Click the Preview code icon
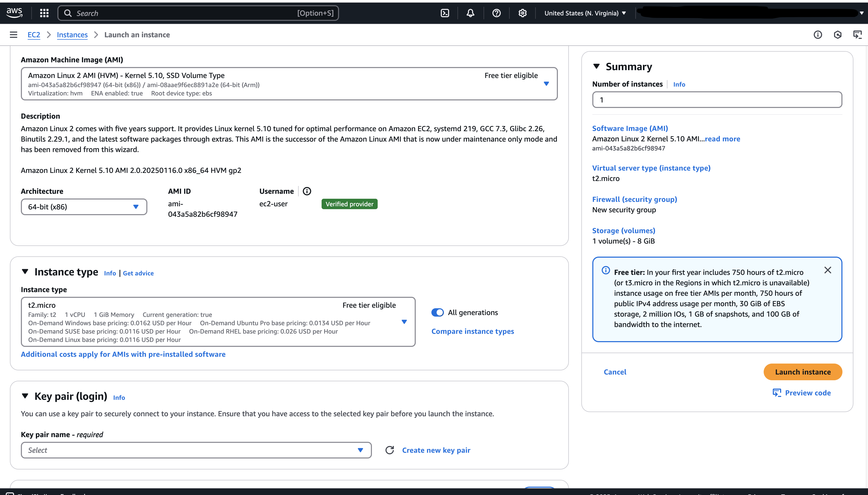Image resolution: width=868 pixels, height=495 pixels. (x=777, y=393)
